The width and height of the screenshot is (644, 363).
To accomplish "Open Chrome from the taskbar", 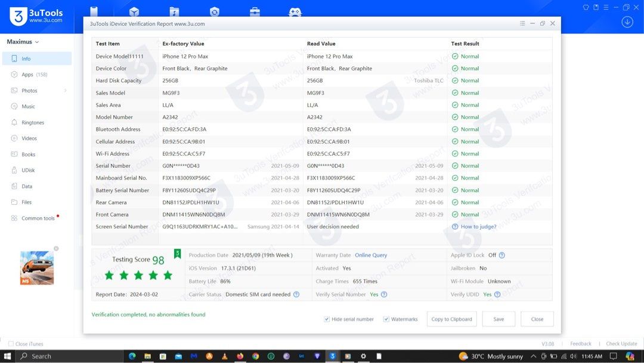I will coord(255,356).
